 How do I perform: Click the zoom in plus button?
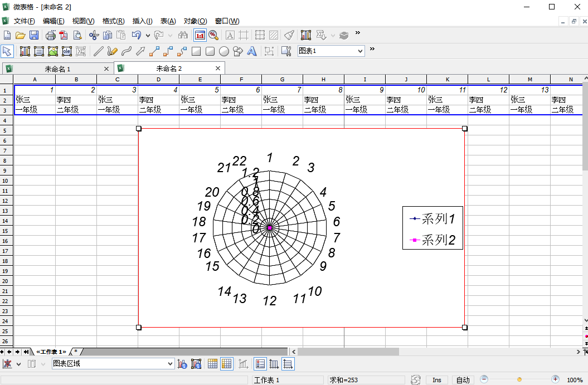(555, 379)
